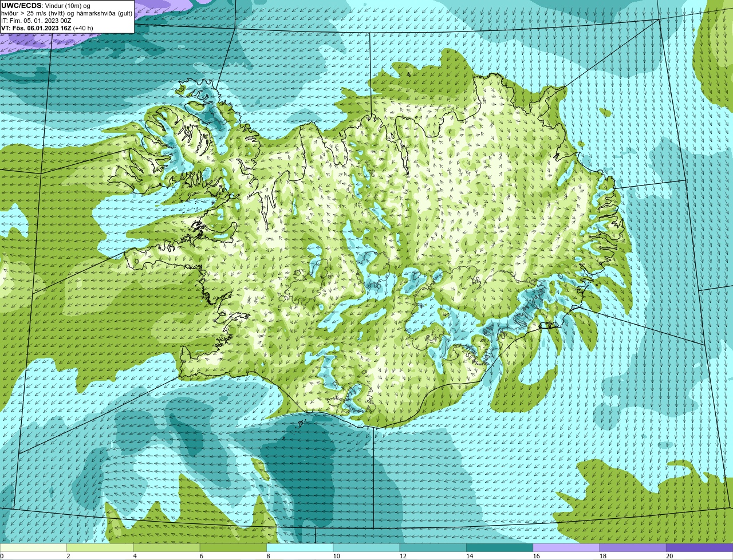Screen dimensions: 733x560
Task: Click the light purple 16–18 legend swatch
Action: (x=566, y=548)
